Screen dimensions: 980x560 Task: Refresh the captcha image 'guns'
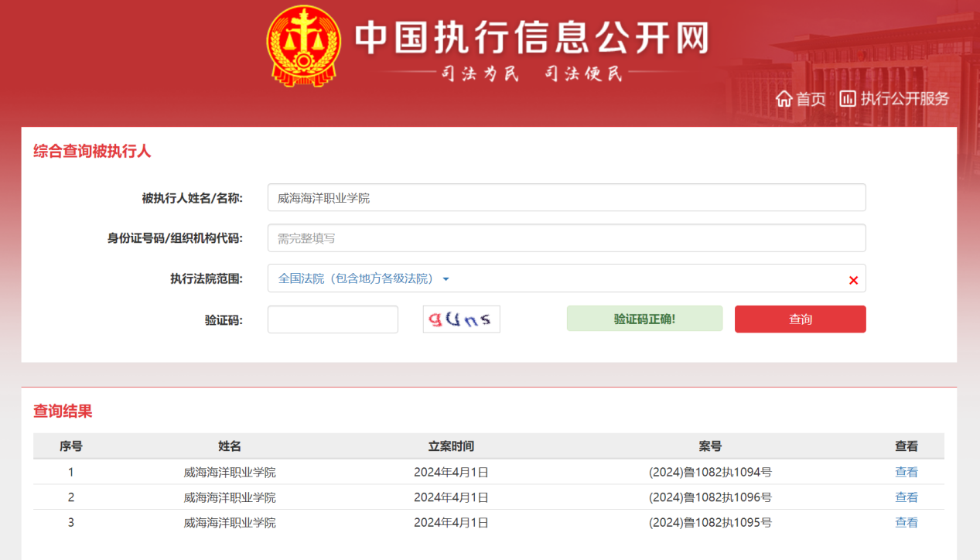click(461, 319)
